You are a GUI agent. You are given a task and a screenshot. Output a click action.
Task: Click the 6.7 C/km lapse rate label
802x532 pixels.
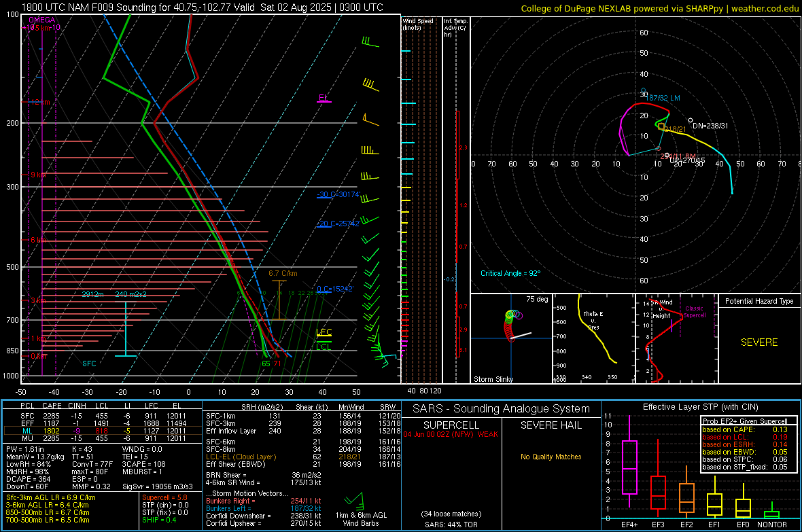coord(283,273)
